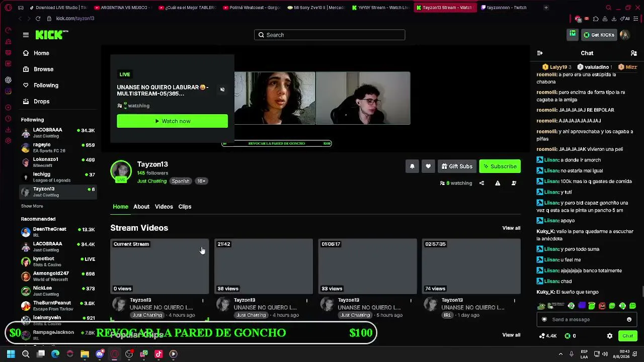Image resolution: width=644 pixels, height=362 pixels.
Task: Collapse the chat panel with the arrow icon
Action: 540,53
